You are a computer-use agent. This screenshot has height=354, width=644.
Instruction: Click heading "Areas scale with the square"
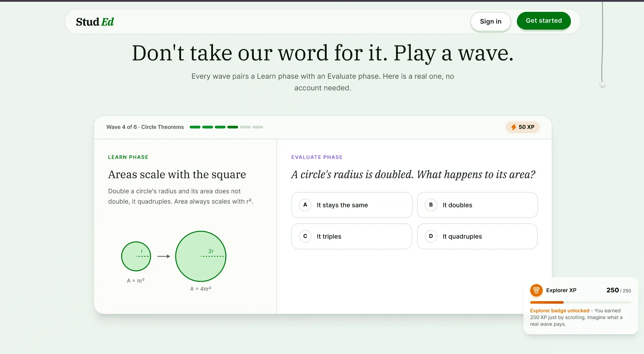[177, 174]
